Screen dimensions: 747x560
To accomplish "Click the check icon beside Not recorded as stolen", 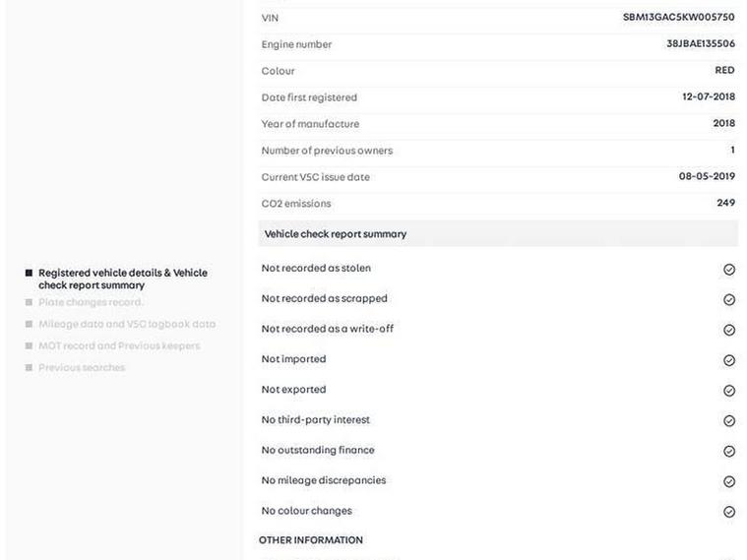I will 729,270.
